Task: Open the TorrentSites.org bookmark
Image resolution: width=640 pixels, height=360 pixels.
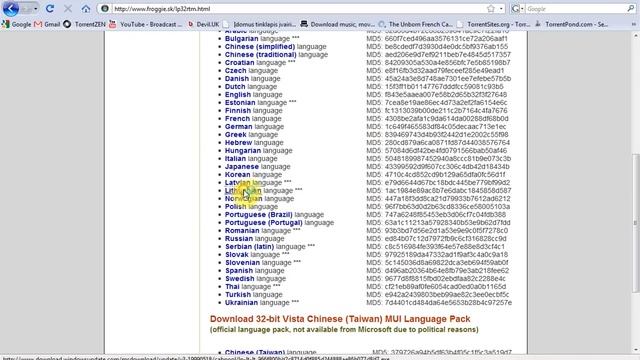Action: click(x=494, y=24)
